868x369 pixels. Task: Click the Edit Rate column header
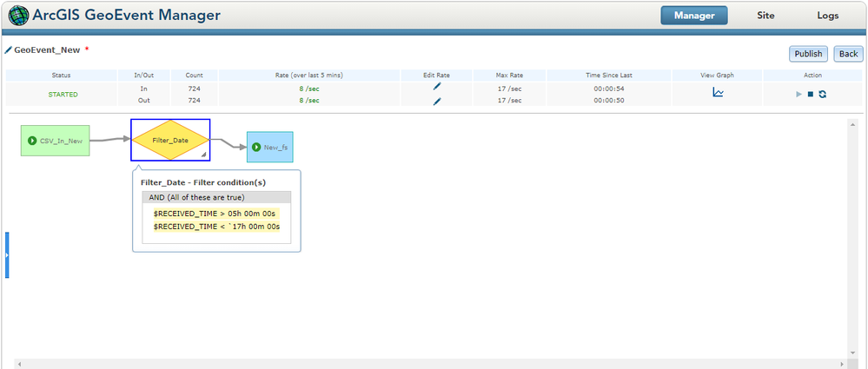436,76
